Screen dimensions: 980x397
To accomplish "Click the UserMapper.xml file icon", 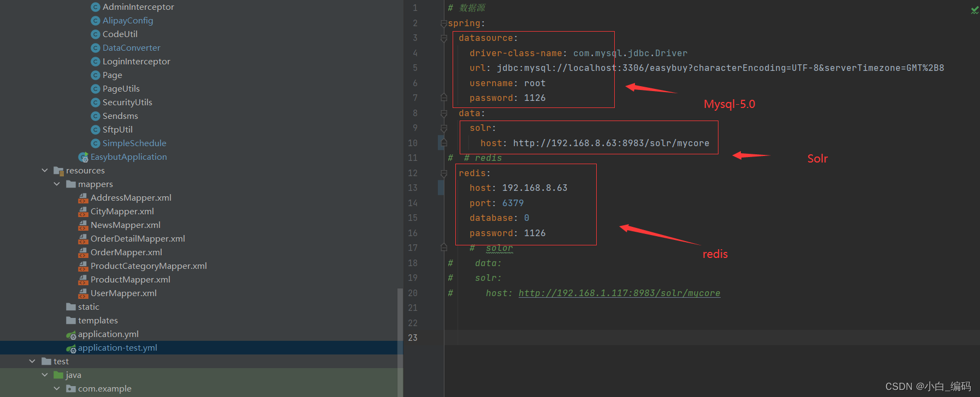I will click(83, 293).
